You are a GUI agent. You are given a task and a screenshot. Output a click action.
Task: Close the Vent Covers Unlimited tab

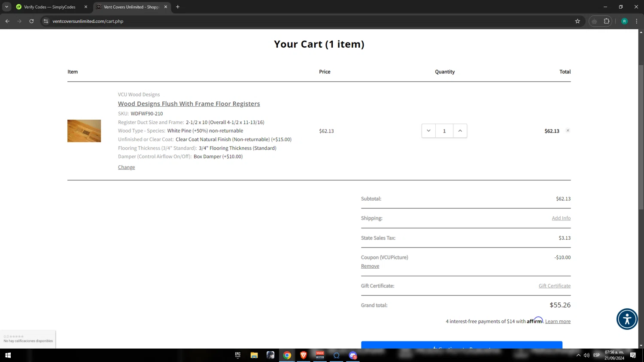point(166,7)
